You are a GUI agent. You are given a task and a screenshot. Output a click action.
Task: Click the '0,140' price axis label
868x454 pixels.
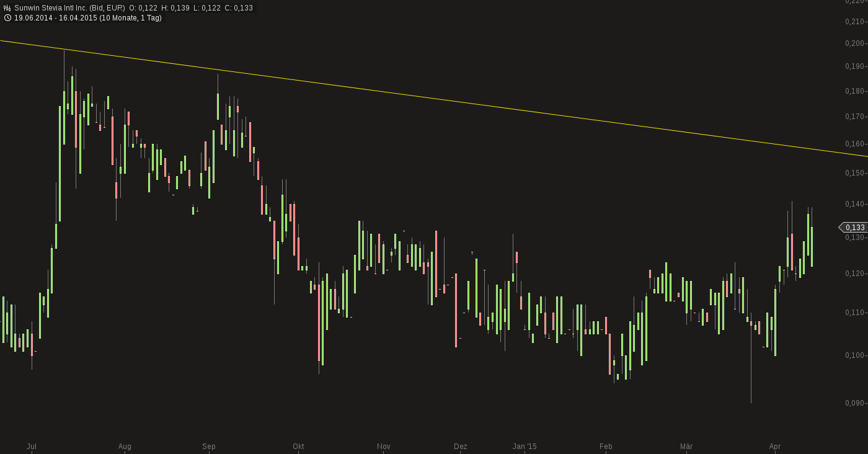pos(854,204)
